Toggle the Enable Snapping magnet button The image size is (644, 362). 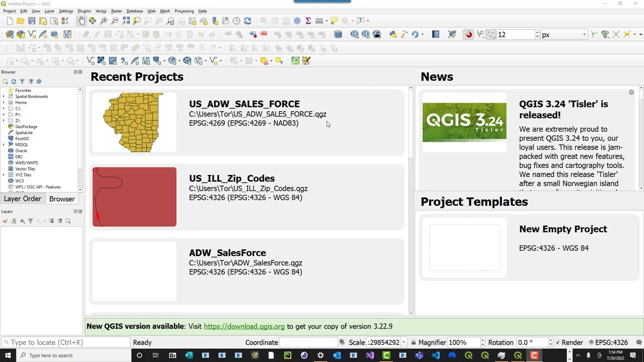coord(469,34)
